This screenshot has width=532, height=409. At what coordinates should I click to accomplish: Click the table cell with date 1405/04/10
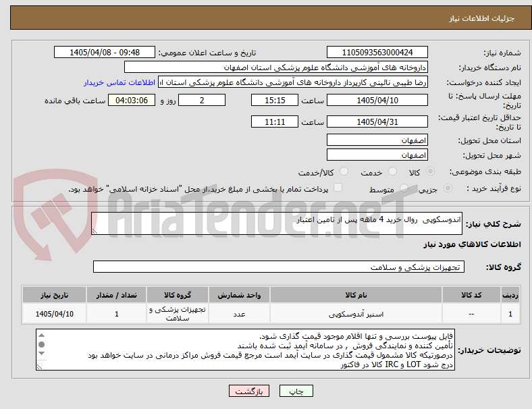(54, 314)
